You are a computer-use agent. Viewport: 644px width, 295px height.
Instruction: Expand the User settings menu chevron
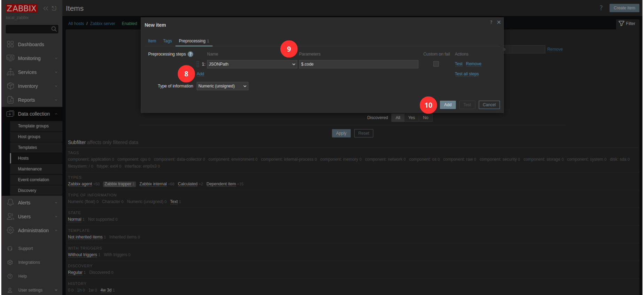click(x=56, y=290)
